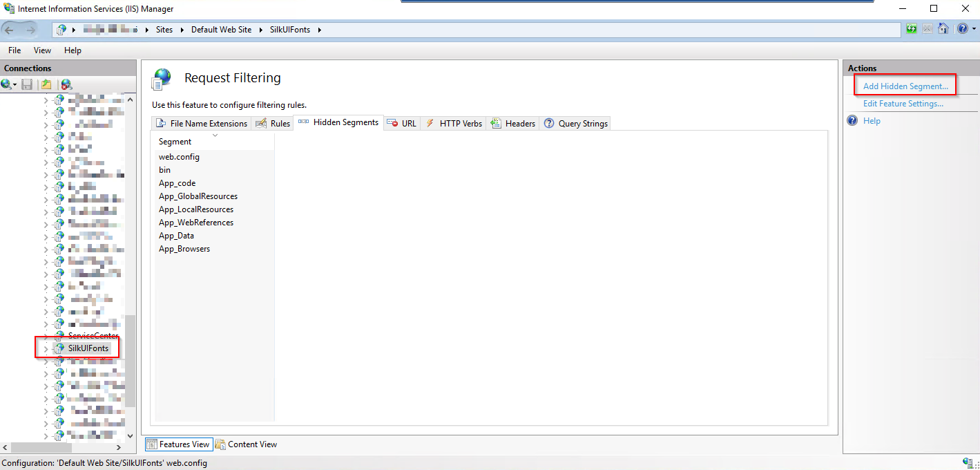The image size is (980, 470).
Task: Click the Save floppy disk icon in Connections
Action: click(27, 84)
